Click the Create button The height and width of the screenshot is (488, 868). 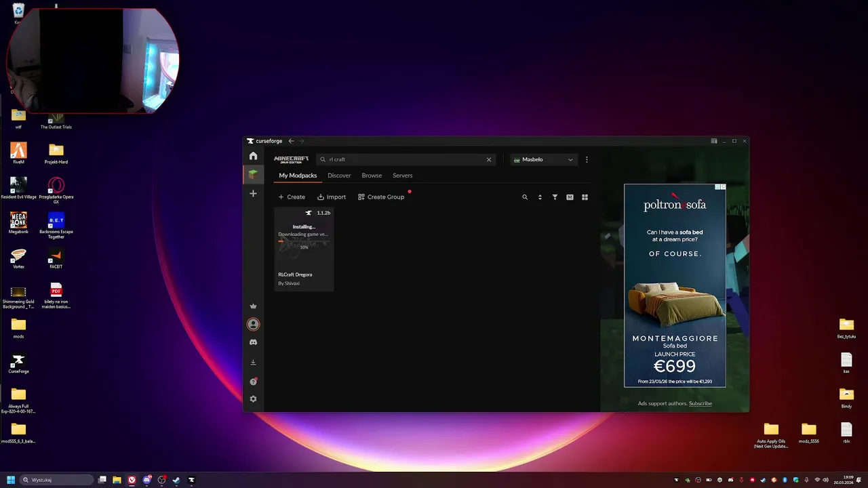pos(292,197)
